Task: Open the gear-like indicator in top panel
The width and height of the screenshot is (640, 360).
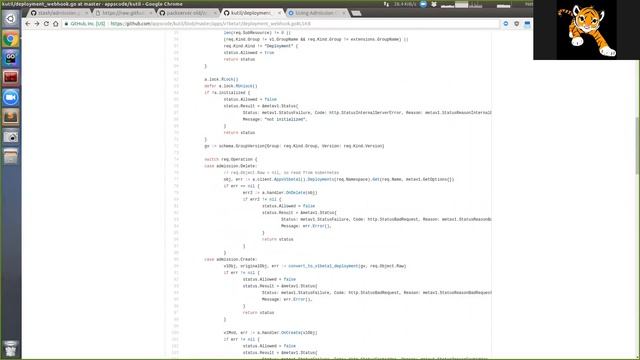Action: (434, 4)
